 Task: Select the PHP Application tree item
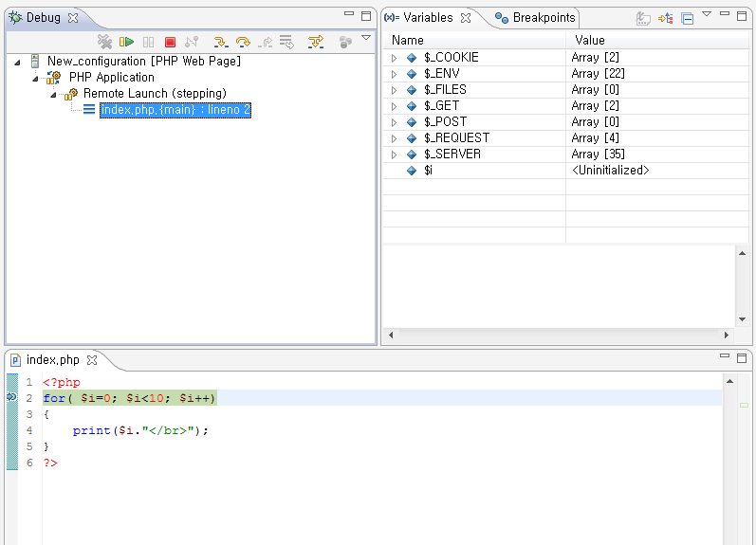[x=111, y=77]
